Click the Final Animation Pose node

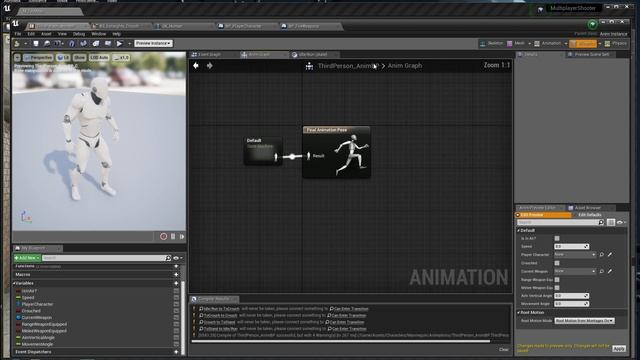pyautogui.click(x=337, y=152)
